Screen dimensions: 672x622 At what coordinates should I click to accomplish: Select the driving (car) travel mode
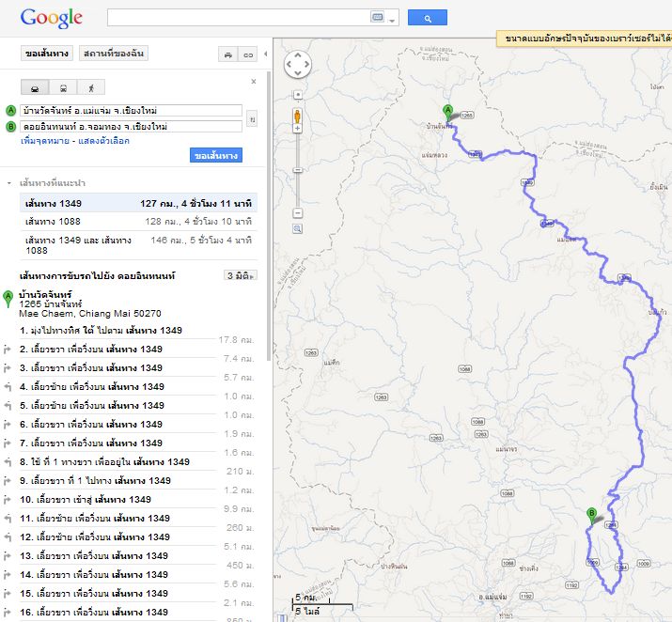point(35,88)
